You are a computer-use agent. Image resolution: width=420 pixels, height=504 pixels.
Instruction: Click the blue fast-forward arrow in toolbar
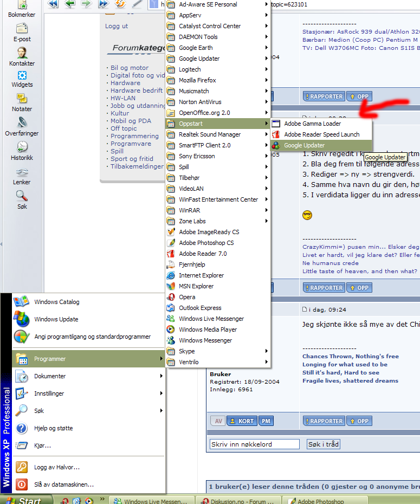click(x=103, y=4)
